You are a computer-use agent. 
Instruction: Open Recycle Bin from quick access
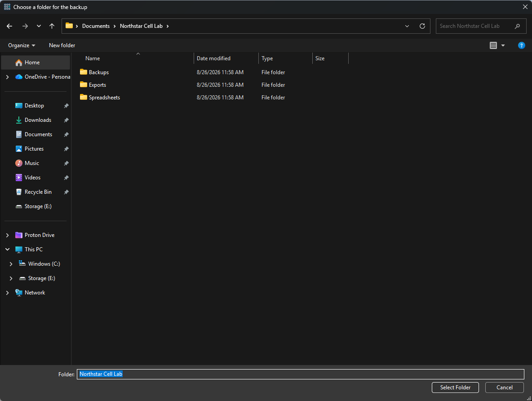pyautogui.click(x=34, y=192)
